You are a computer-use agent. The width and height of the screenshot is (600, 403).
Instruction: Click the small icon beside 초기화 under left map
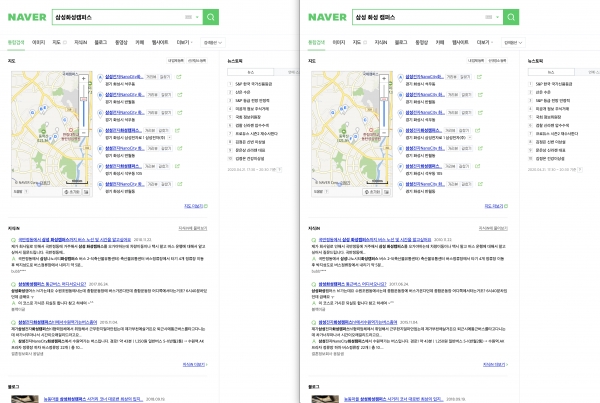coord(86,192)
